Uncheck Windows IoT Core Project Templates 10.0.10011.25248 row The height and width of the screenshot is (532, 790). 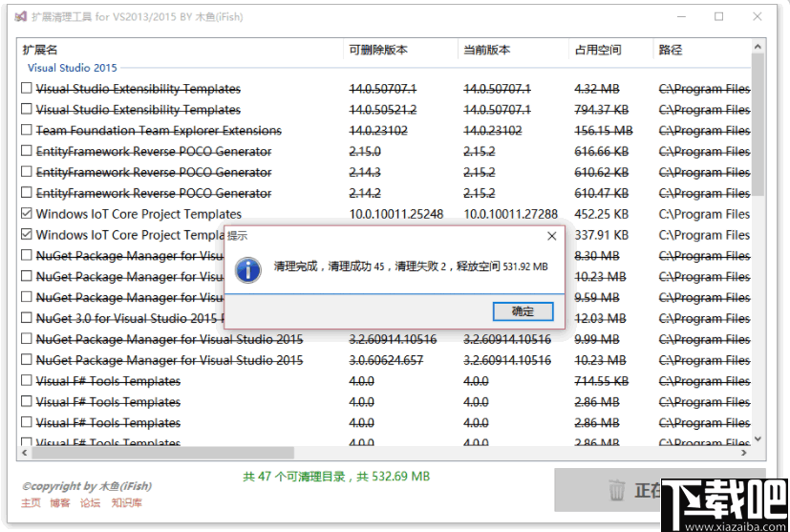27,214
